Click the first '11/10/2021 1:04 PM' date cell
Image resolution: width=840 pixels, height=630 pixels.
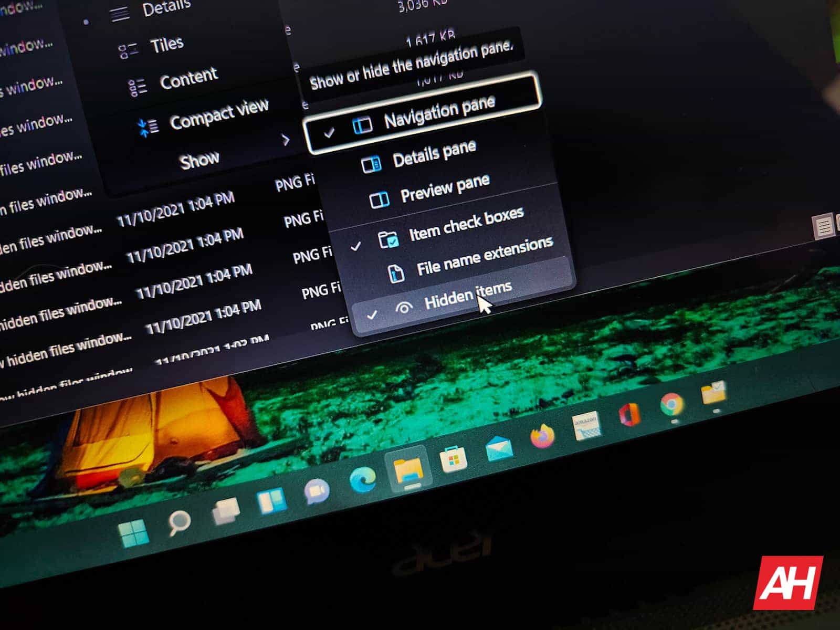[x=175, y=209]
